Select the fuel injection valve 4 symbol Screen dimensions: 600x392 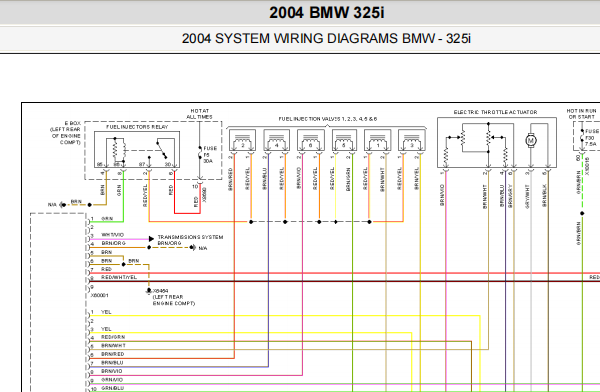coord(277,140)
